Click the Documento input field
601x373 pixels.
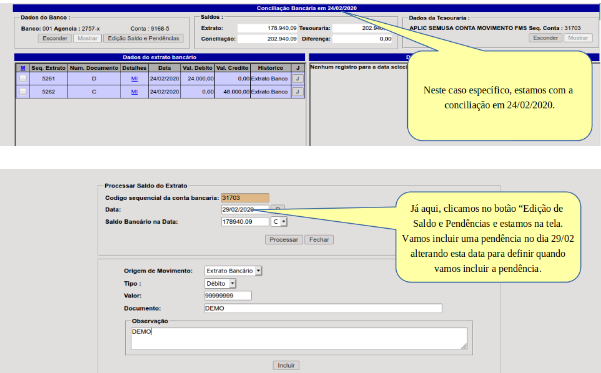[323, 308]
